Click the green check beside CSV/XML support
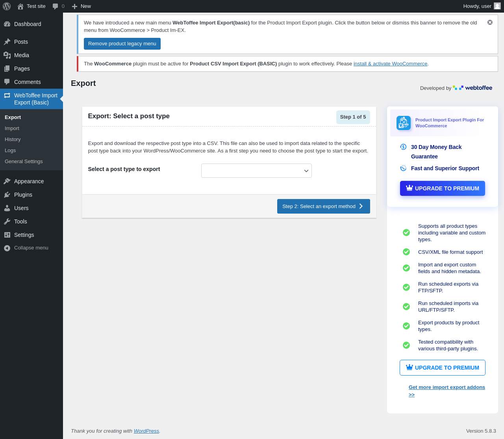Viewport: 504px width, 439px height. click(406, 252)
